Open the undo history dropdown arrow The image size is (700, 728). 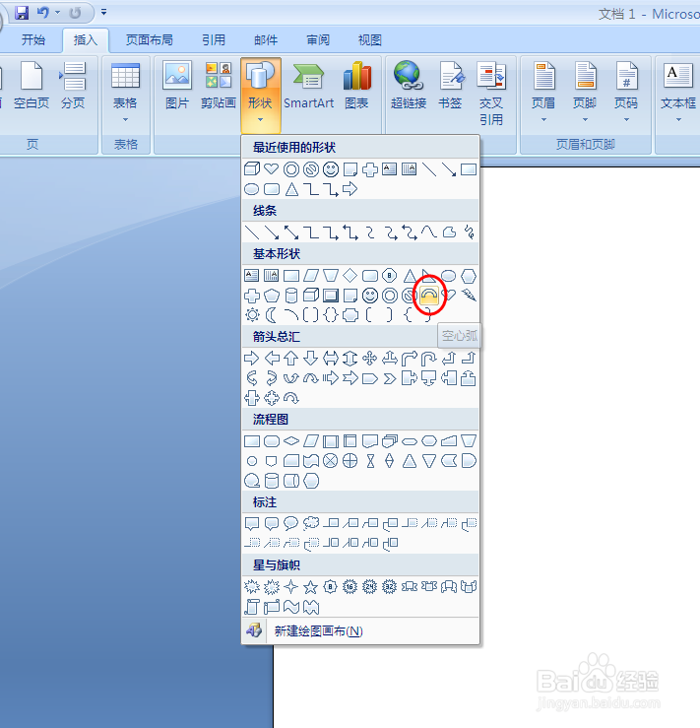pos(57,13)
